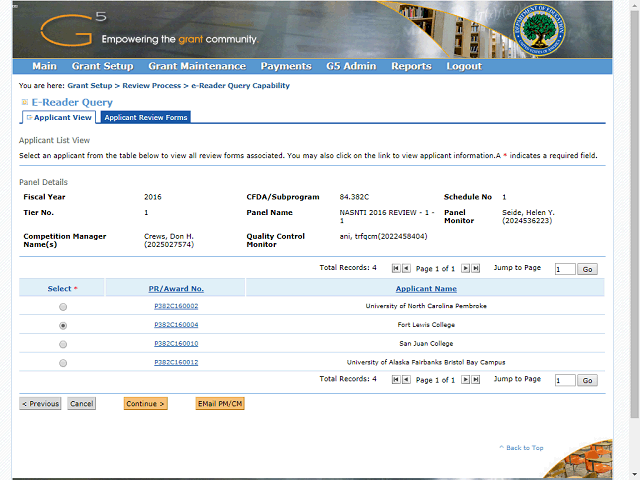Click Grant Setup breadcrumb link
640x480 pixels.
point(90,86)
